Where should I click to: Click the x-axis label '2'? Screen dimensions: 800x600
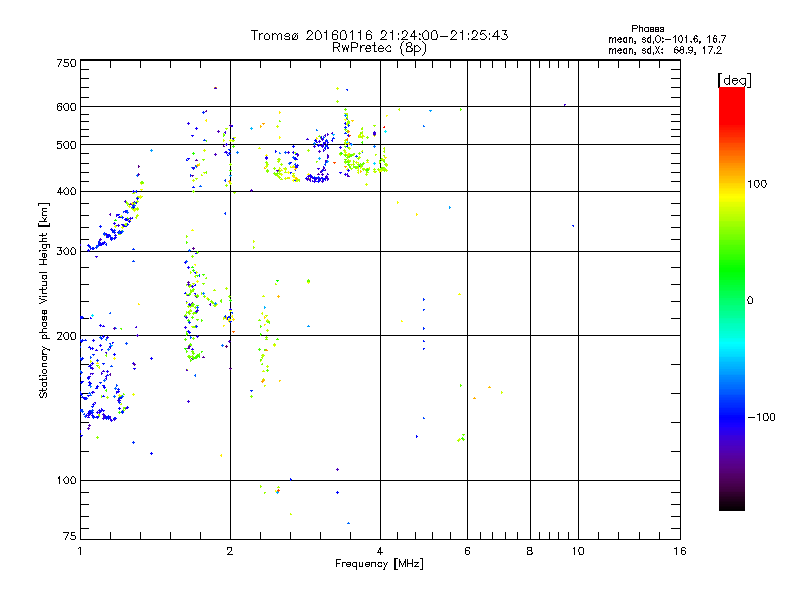tap(230, 551)
